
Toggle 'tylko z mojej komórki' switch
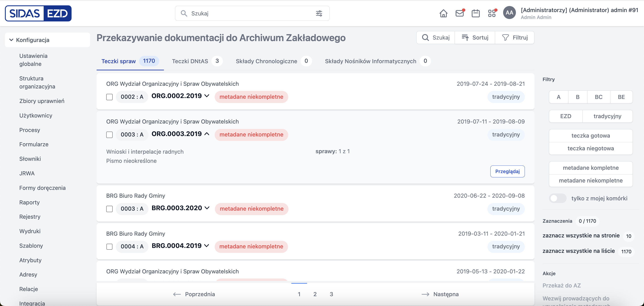point(558,198)
